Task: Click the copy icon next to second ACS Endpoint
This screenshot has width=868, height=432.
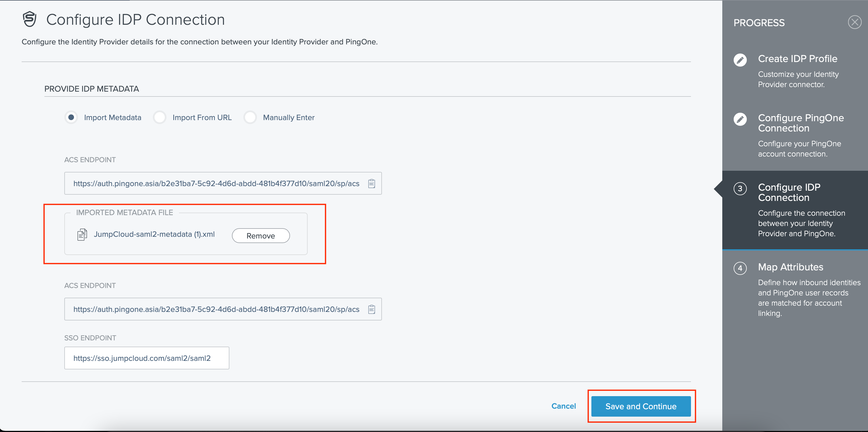Action: pos(373,309)
